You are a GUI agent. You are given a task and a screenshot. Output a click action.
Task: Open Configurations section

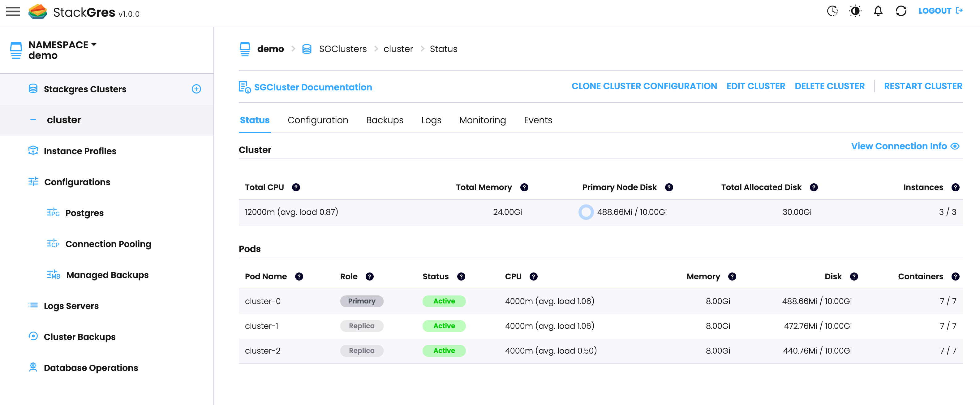coord(77,182)
